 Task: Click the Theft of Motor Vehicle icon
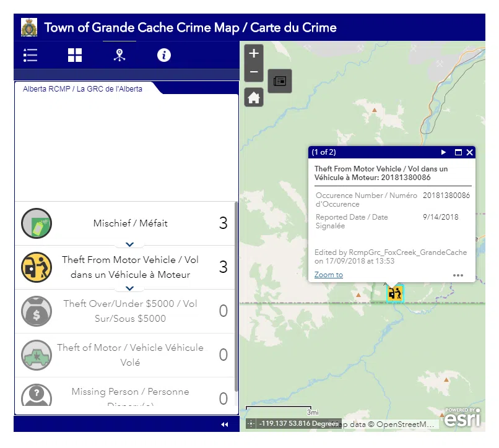(36, 355)
